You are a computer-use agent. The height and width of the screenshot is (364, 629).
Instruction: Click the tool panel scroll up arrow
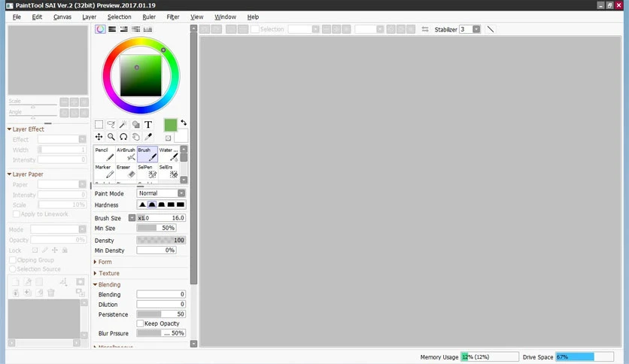coord(193,29)
